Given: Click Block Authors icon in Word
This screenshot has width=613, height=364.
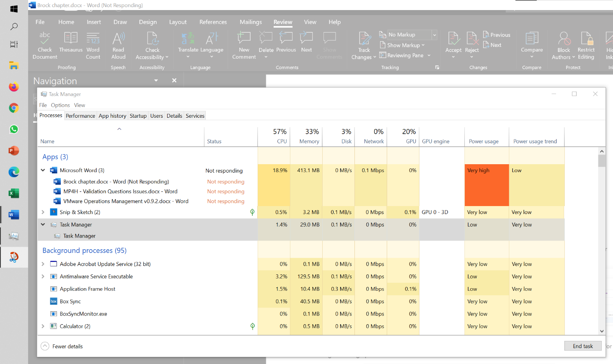Looking at the screenshot, I should pos(564,38).
